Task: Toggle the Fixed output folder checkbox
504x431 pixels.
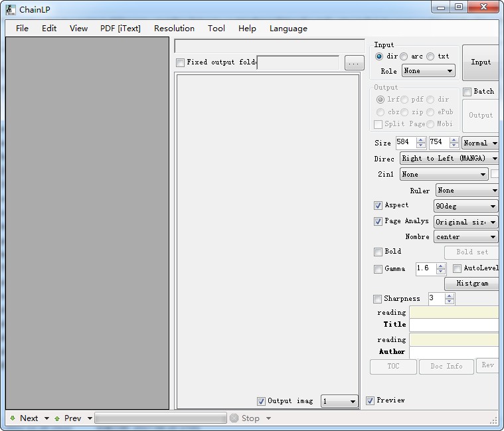Action: [x=181, y=62]
